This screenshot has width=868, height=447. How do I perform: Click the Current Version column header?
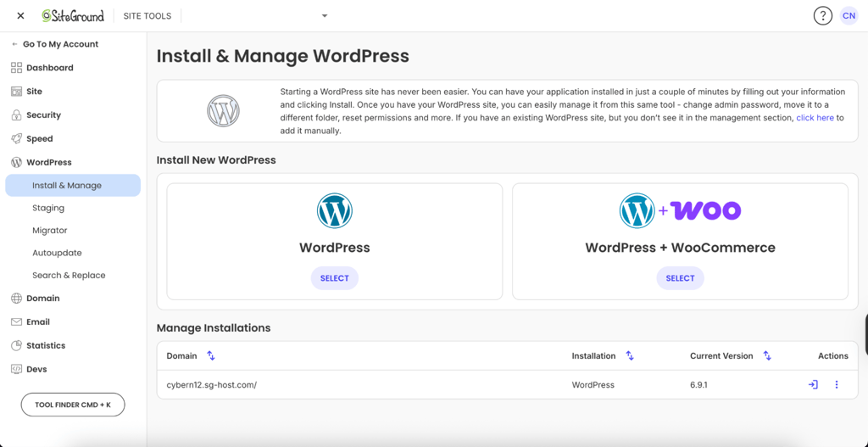(x=721, y=355)
